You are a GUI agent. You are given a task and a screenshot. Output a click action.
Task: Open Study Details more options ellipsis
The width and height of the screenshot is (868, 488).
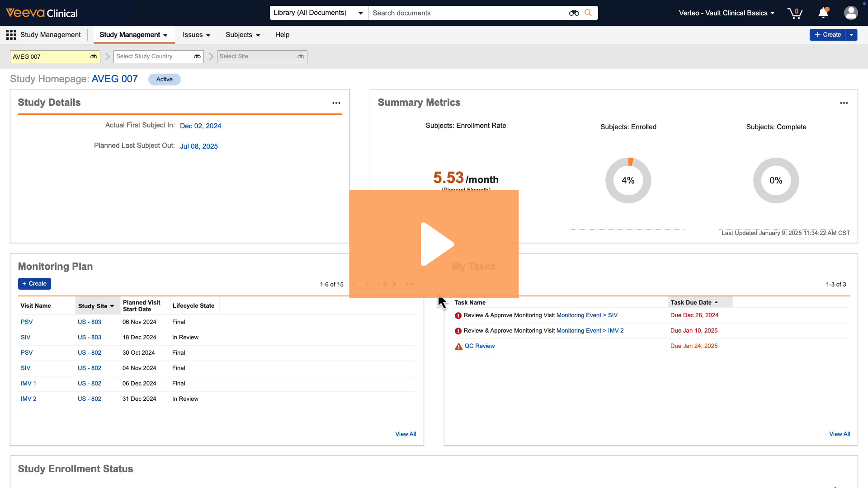point(336,103)
